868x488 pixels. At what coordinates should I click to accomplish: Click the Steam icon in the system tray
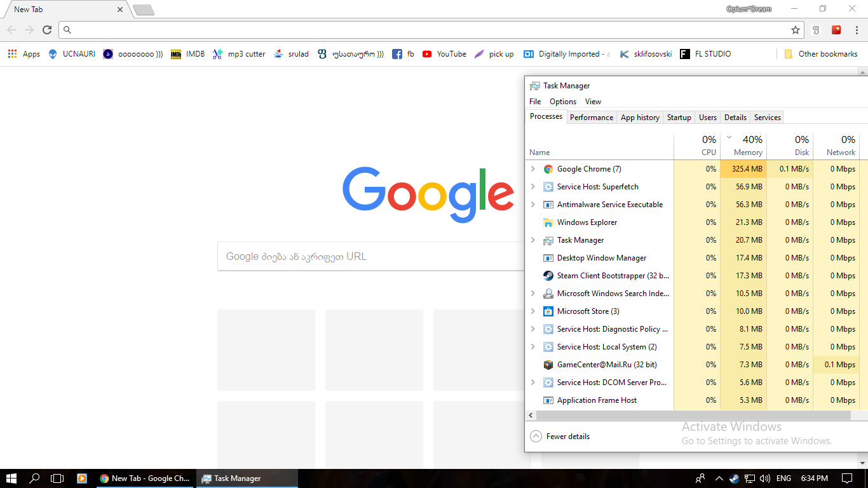click(734, 478)
